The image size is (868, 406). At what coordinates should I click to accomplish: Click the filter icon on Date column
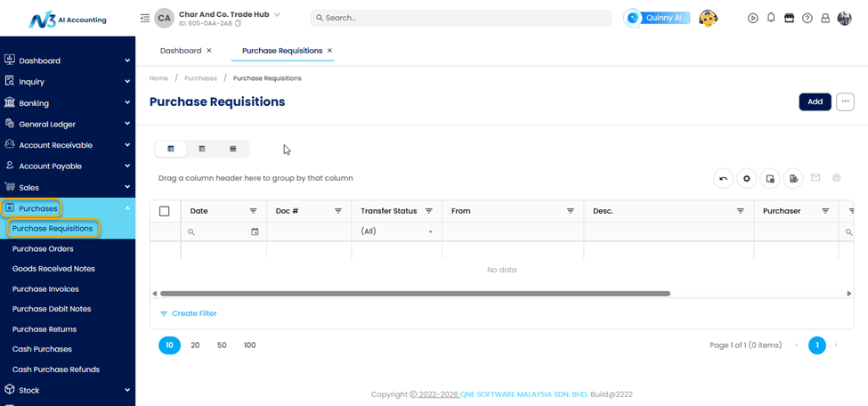[253, 211]
